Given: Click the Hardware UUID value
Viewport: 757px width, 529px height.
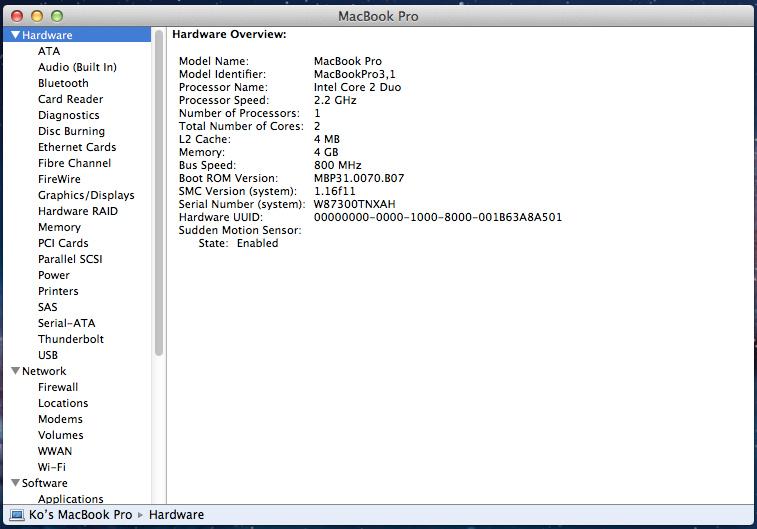Looking at the screenshot, I should [x=438, y=217].
